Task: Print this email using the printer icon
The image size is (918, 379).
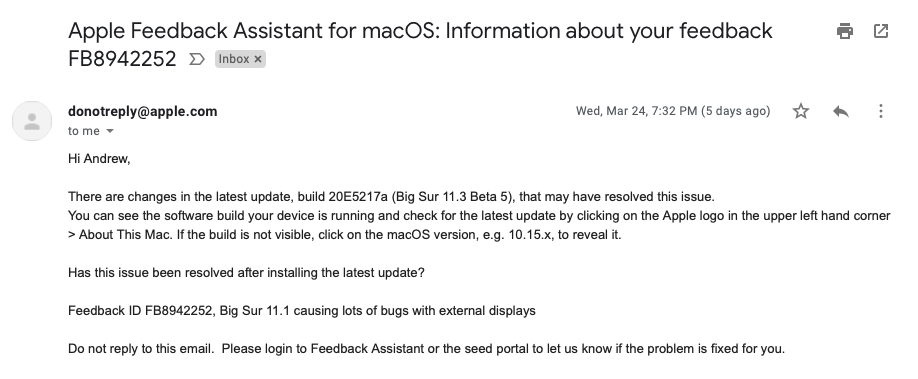Action: 844,31
